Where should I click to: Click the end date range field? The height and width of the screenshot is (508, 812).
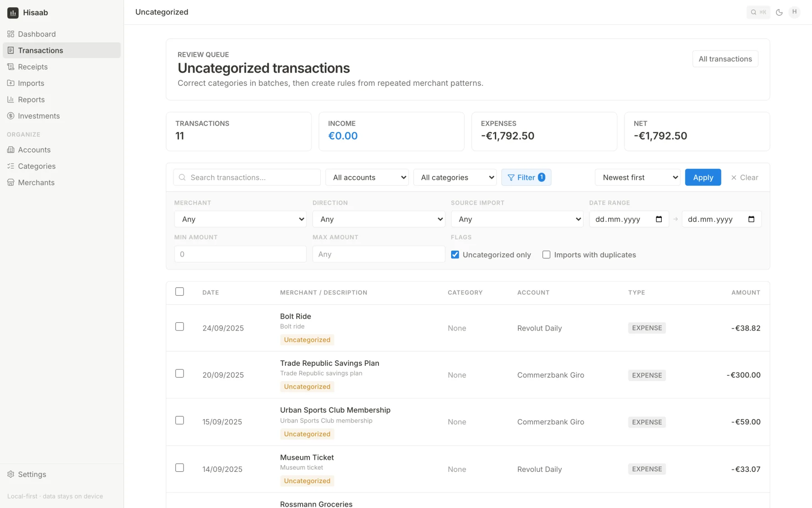click(x=721, y=219)
